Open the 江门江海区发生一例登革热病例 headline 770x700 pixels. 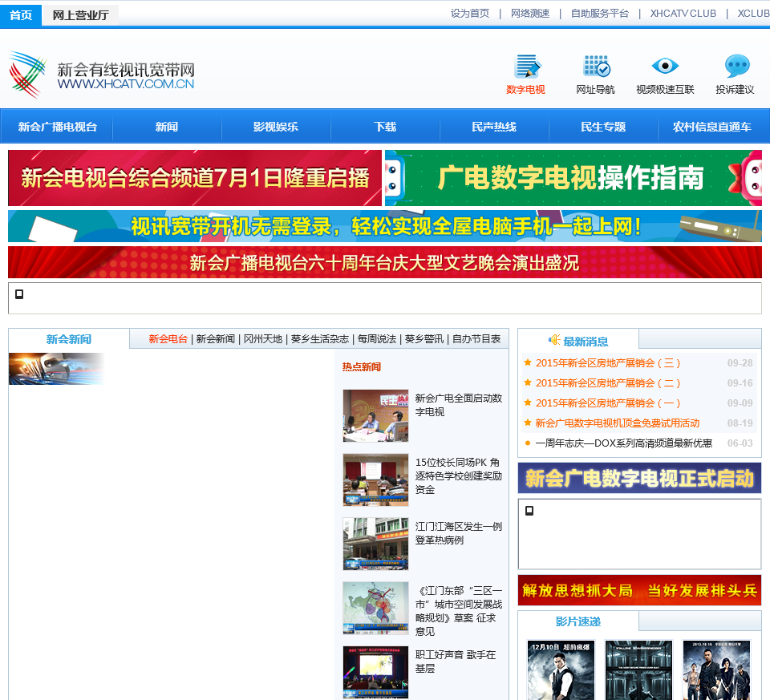(459, 533)
